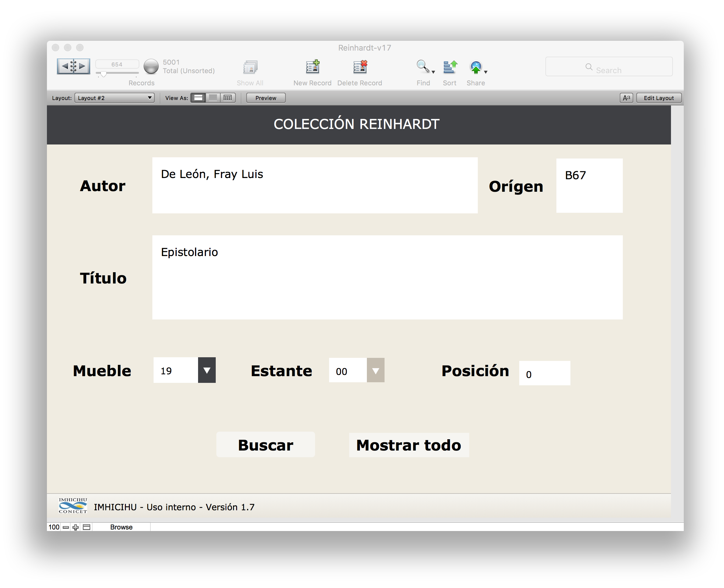Switch to List view in View As

(213, 98)
